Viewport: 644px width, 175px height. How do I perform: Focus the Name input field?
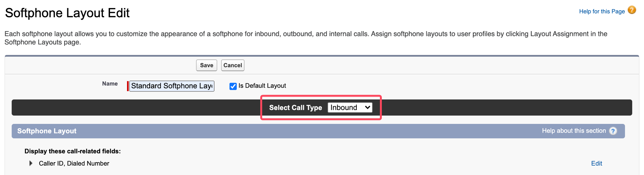pos(172,86)
